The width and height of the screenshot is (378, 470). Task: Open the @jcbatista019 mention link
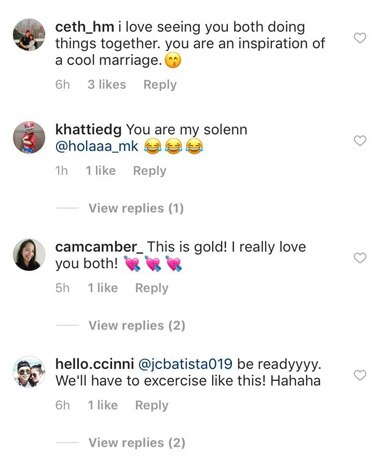(185, 364)
